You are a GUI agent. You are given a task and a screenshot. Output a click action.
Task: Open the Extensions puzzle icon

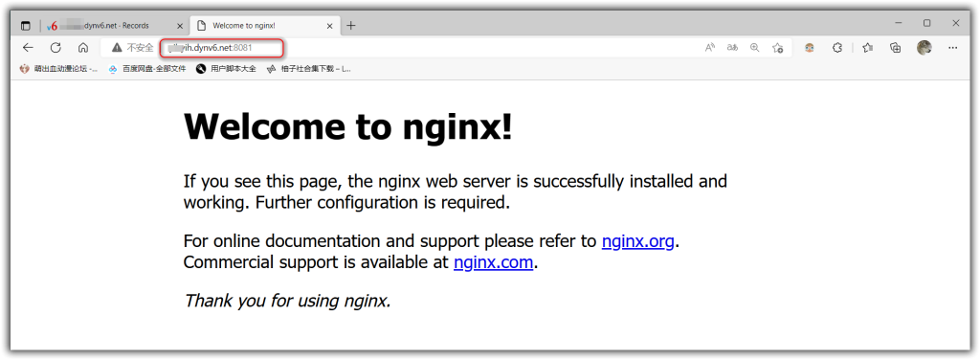pos(838,48)
